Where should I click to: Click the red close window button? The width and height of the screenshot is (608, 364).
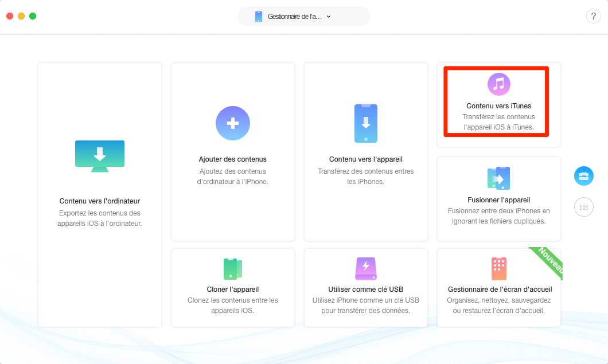[10, 16]
